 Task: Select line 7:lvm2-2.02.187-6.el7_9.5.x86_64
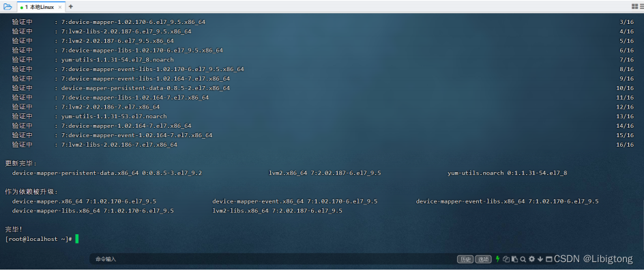117,41
